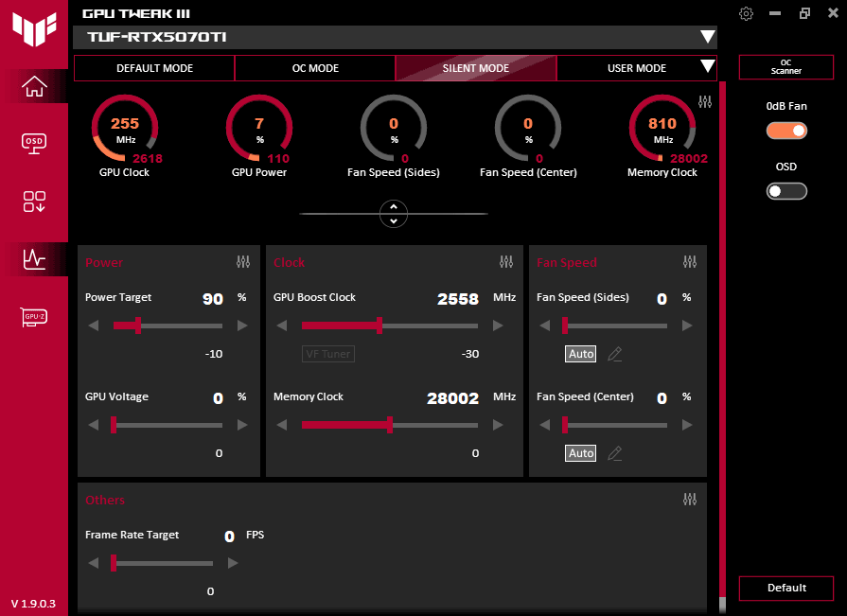Increase Fan Speed (Sides) with right arrow
Screen dimensions: 847x616
click(x=687, y=326)
